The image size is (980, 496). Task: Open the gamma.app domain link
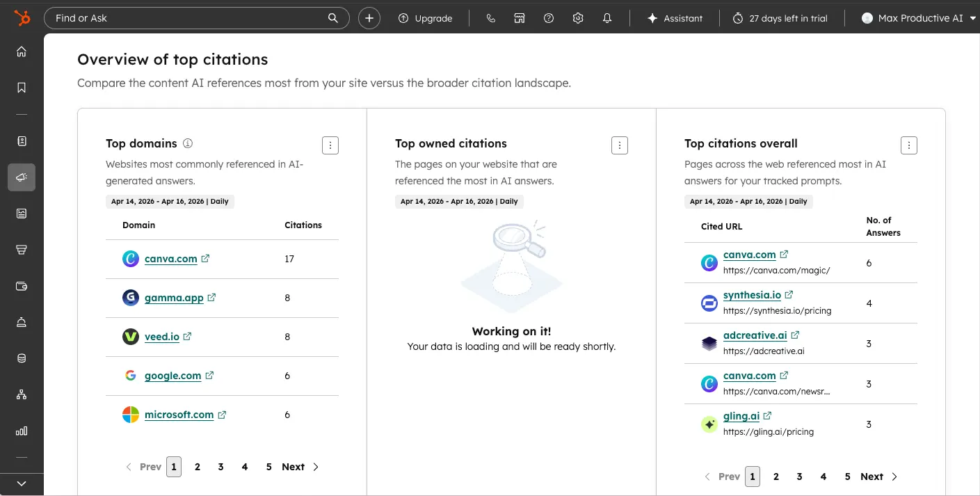point(174,298)
